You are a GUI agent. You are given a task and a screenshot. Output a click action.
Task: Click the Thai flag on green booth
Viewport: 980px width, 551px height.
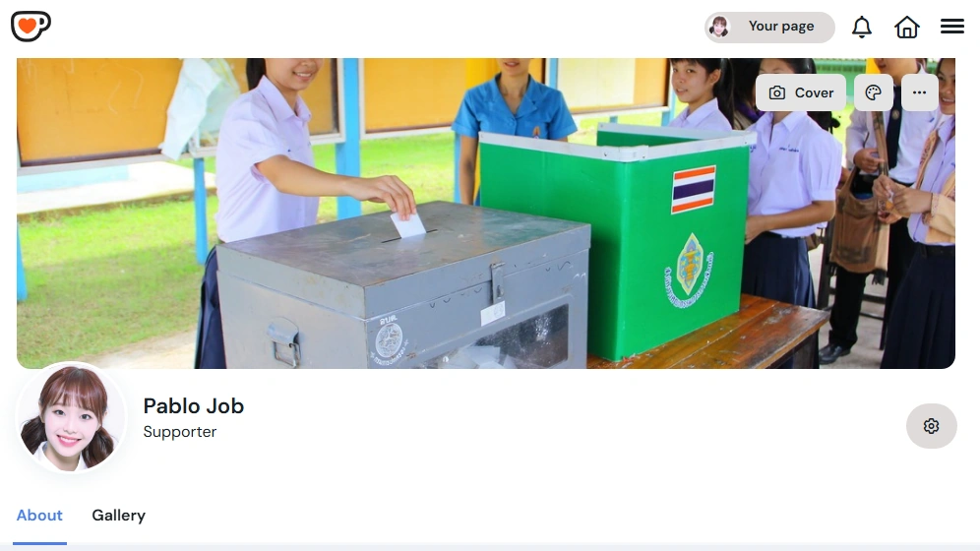pyautogui.click(x=694, y=189)
